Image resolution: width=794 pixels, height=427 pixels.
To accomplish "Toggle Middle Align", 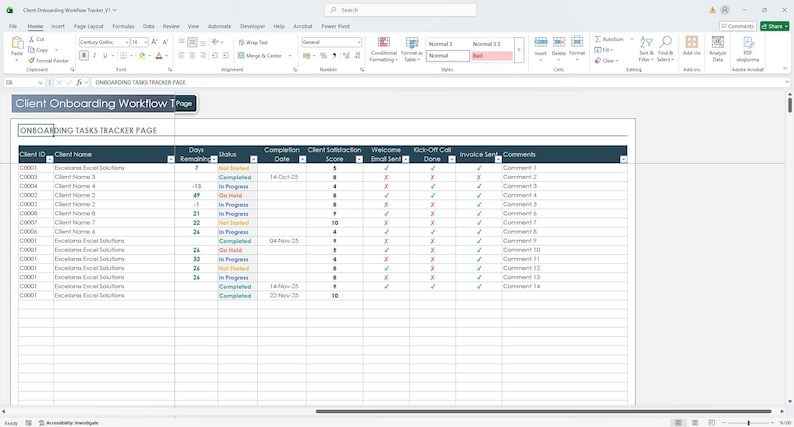I will (x=192, y=43).
